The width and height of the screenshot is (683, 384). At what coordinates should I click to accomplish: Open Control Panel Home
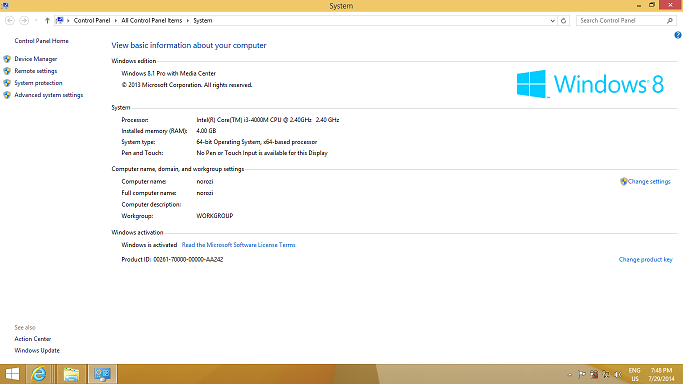[41, 41]
